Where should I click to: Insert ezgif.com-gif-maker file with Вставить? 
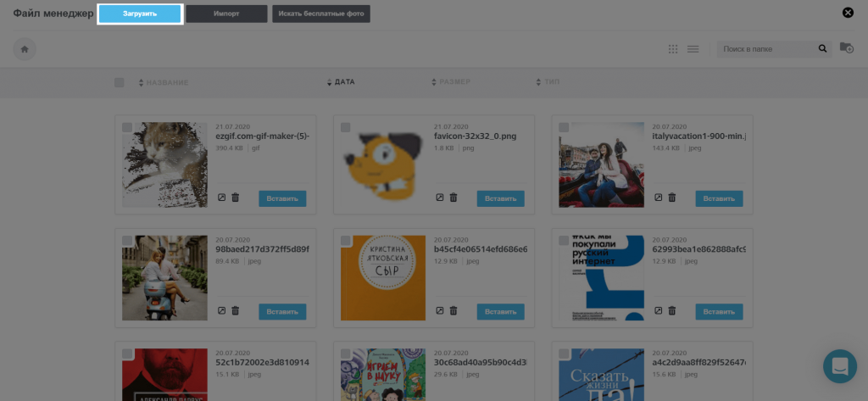(x=282, y=198)
